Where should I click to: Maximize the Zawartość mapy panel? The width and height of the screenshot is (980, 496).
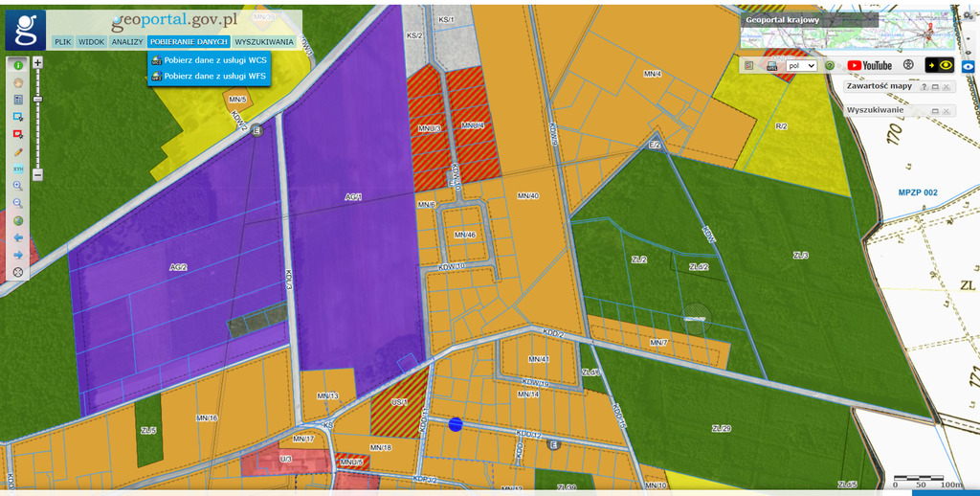(935, 87)
